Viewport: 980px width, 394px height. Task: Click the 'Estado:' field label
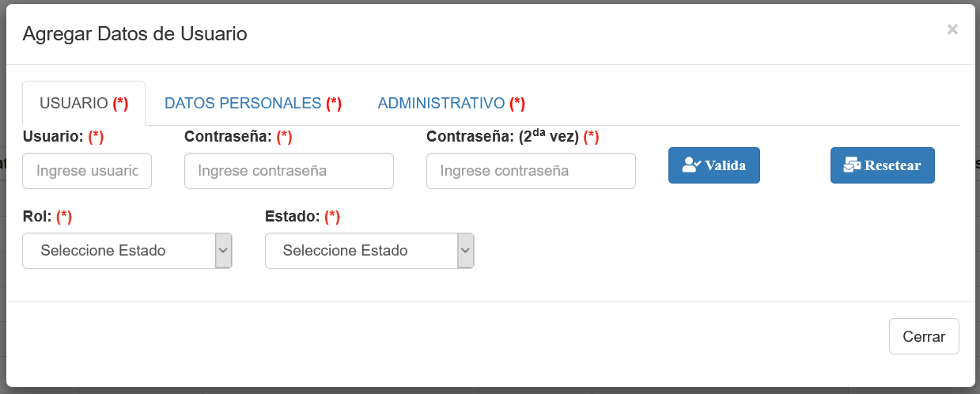[293, 216]
